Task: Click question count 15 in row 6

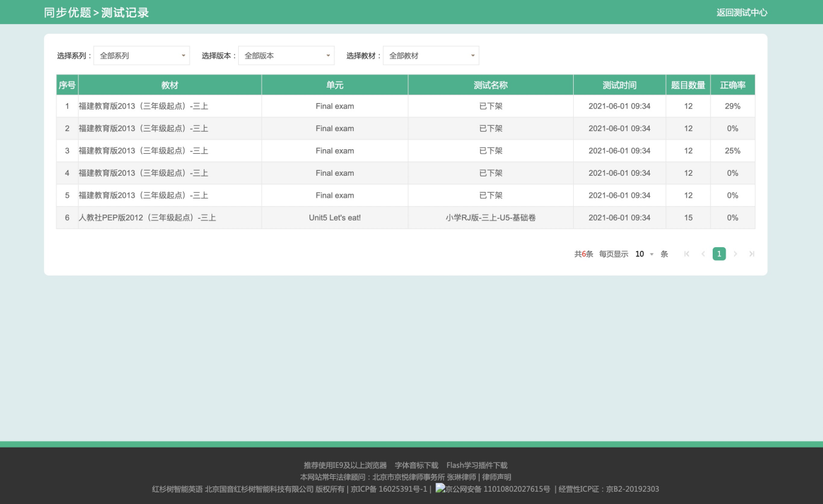Action: pos(688,218)
